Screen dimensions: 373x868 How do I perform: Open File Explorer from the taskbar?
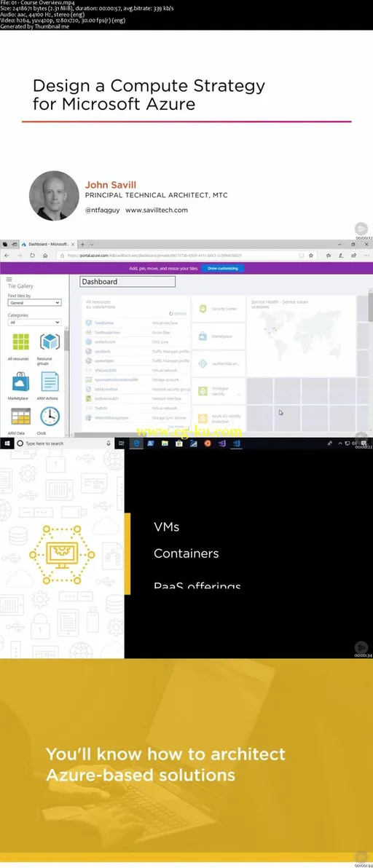[x=165, y=443]
